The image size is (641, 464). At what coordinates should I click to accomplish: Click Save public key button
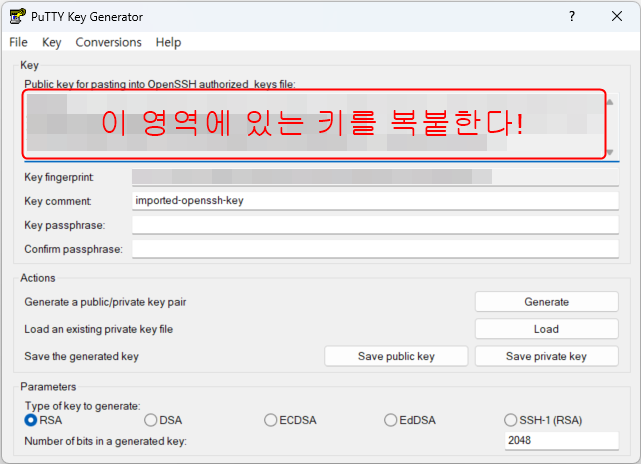396,356
